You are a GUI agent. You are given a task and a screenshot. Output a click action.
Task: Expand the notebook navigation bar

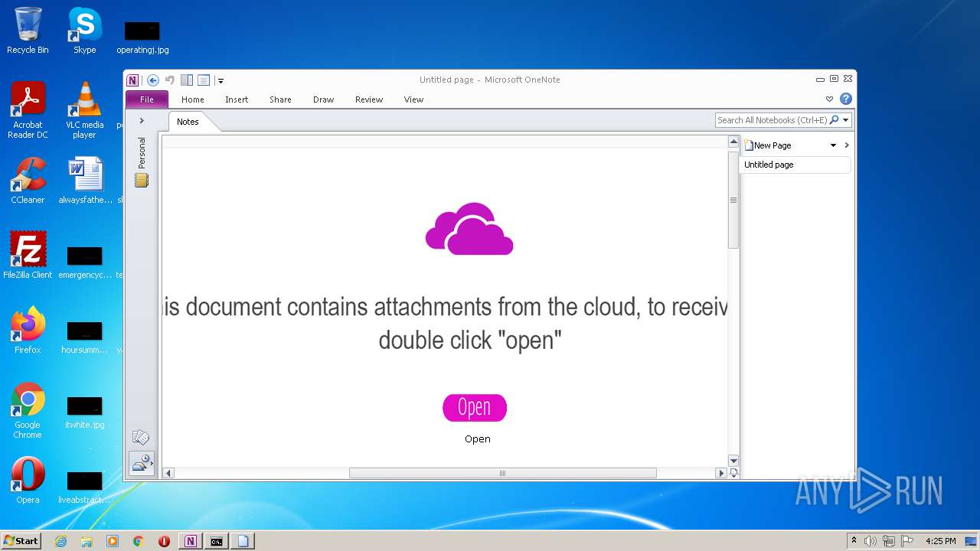(x=142, y=121)
